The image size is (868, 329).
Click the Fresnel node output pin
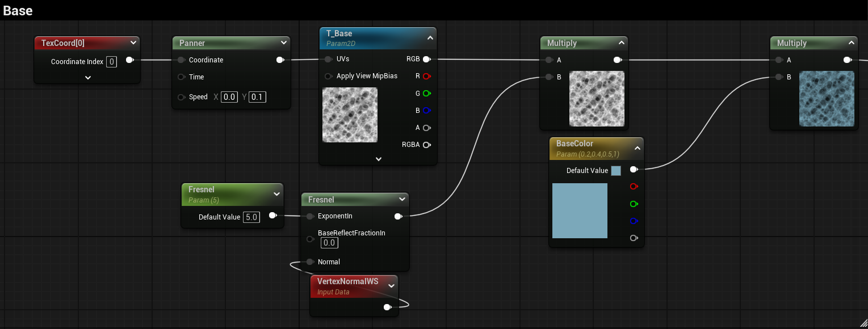click(398, 216)
